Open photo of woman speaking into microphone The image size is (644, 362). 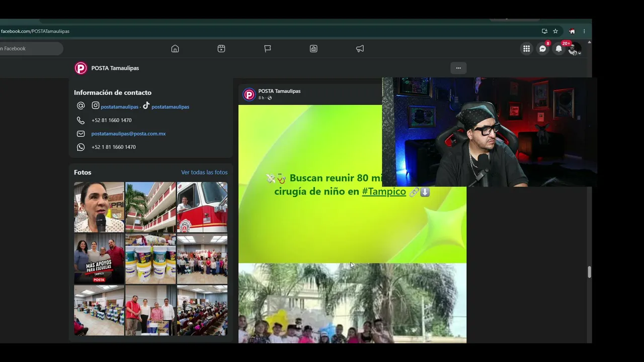tap(99, 207)
